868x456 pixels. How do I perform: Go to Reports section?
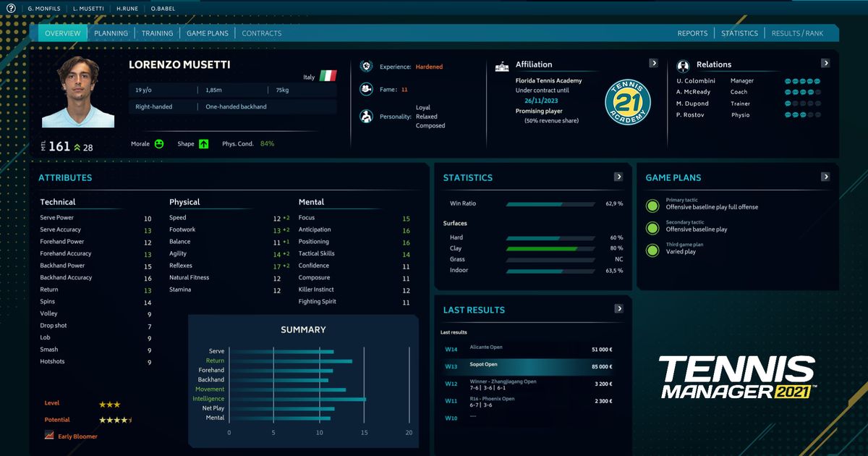pos(692,33)
